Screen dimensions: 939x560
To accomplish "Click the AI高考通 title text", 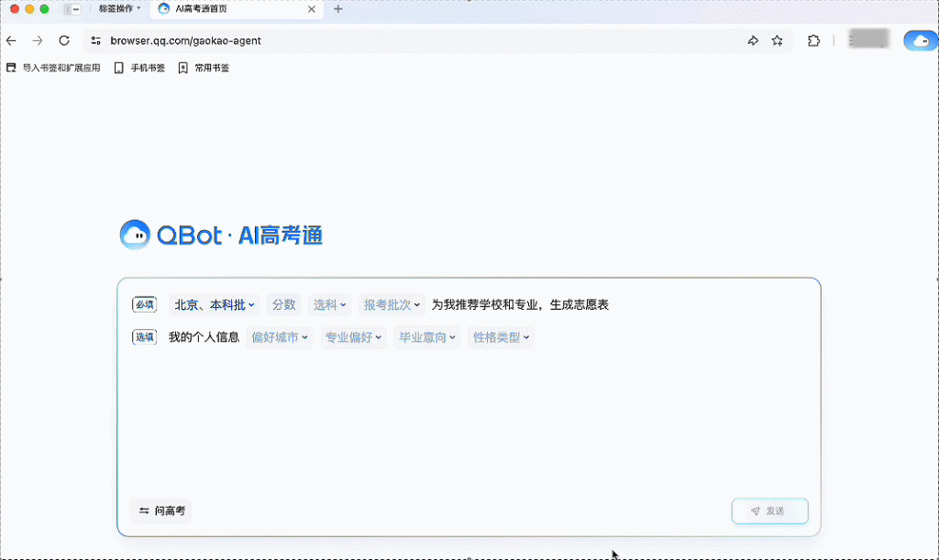I will tap(281, 236).
